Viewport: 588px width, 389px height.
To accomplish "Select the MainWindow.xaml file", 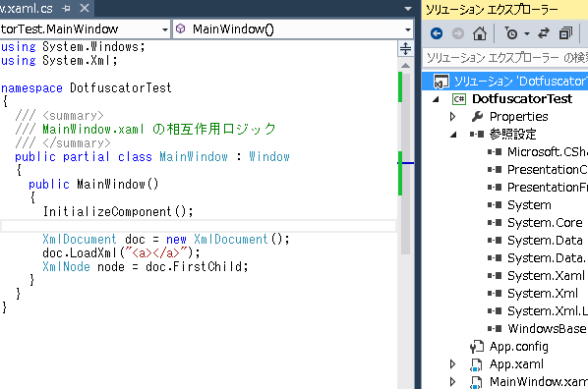I will 539,381.
